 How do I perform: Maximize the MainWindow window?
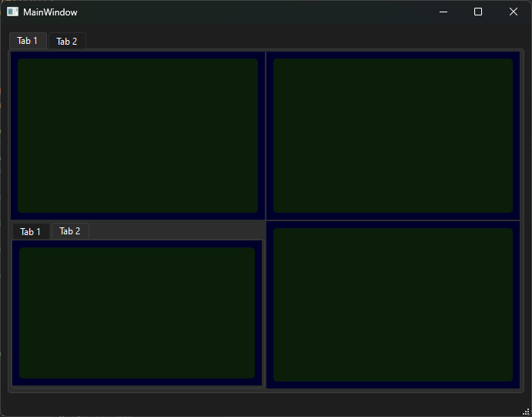click(478, 12)
